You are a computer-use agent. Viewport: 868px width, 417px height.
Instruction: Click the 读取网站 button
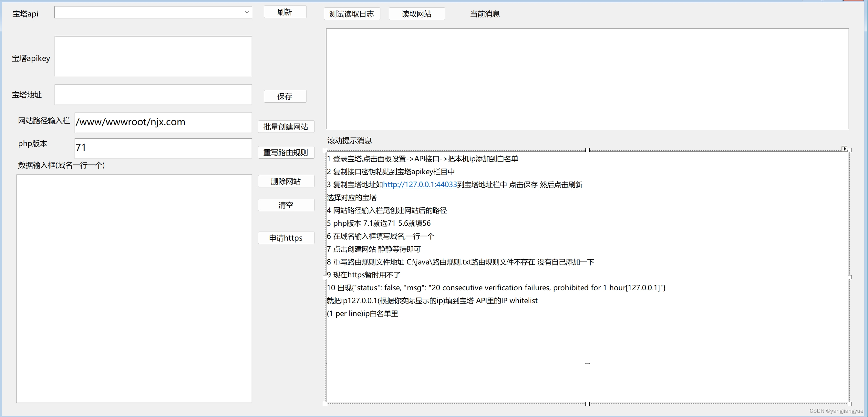coord(417,14)
